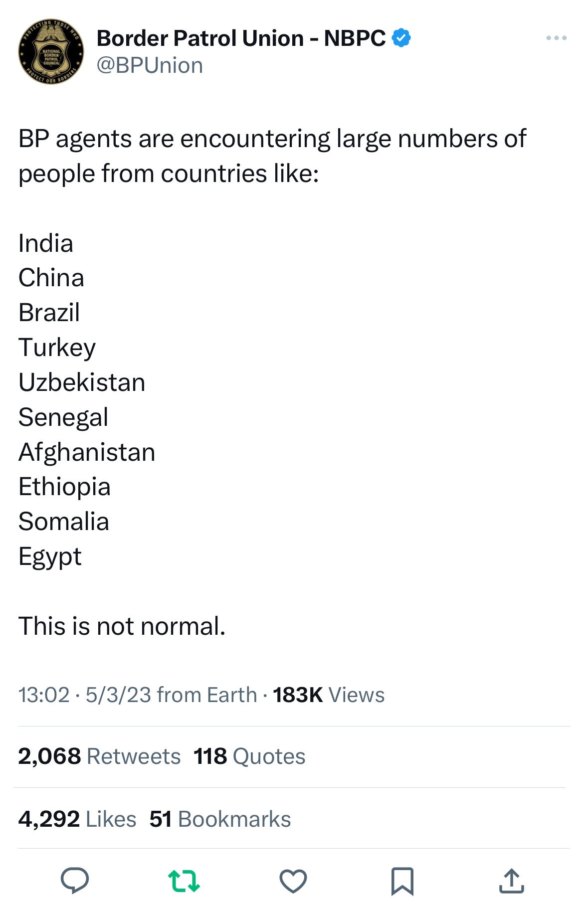The image size is (588, 904).
Task: View the 118 Quotes list
Action: tap(249, 756)
